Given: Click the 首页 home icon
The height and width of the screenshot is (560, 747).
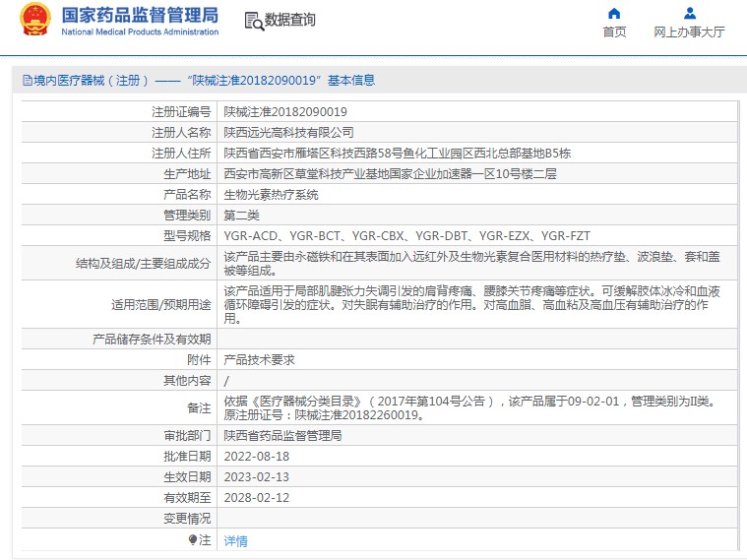Looking at the screenshot, I should click(614, 13).
